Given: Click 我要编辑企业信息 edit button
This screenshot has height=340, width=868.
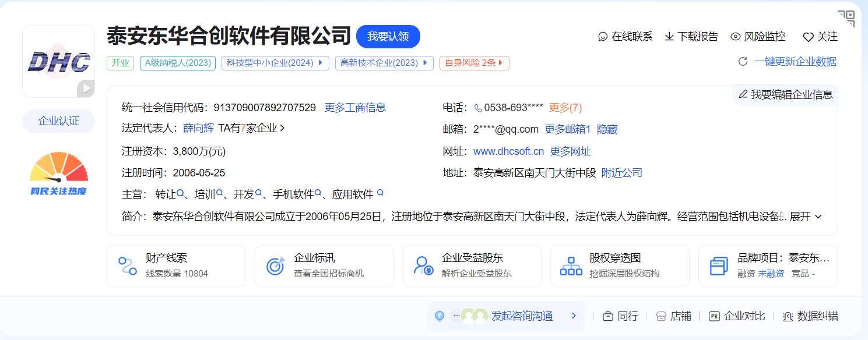Looking at the screenshot, I should click(x=785, y=95).
